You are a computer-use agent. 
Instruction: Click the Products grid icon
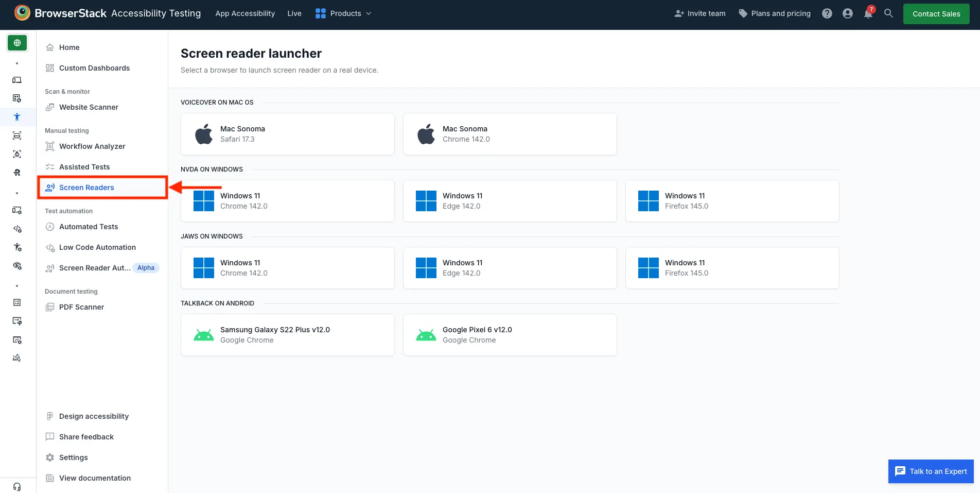point(320,13)
